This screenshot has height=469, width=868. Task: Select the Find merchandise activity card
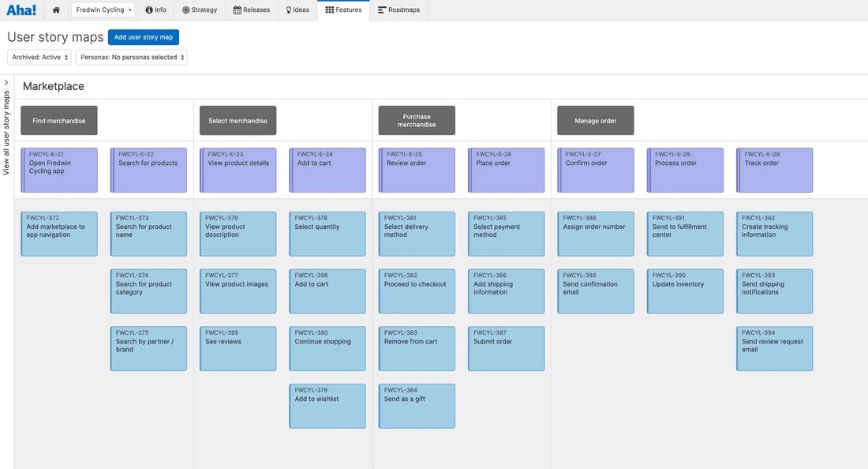pos(58,120)
